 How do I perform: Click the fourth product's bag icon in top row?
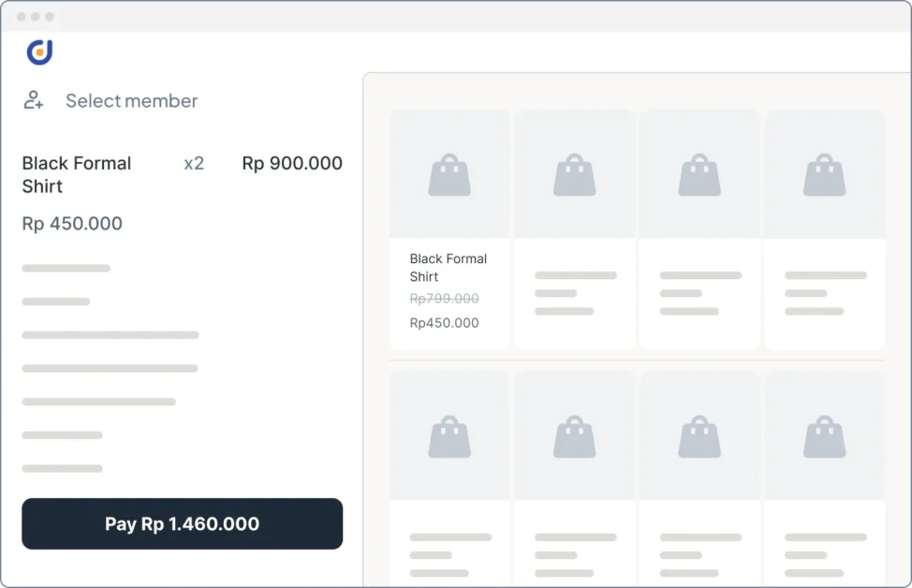824,176
